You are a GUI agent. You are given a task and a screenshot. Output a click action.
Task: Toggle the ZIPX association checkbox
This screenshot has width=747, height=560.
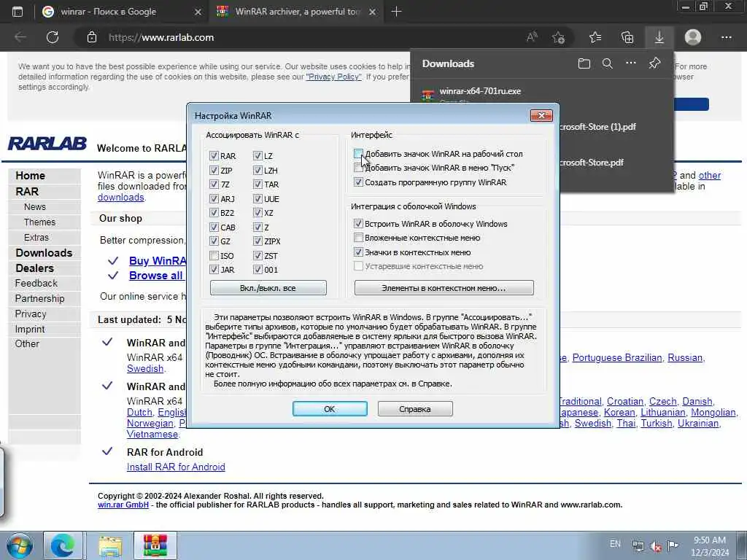tap(258, 241)
